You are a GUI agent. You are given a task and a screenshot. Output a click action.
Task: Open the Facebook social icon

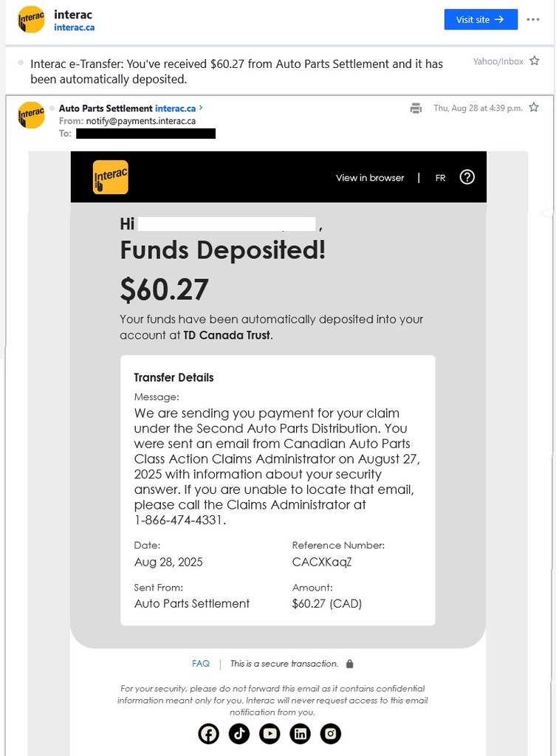coord(209,733)
